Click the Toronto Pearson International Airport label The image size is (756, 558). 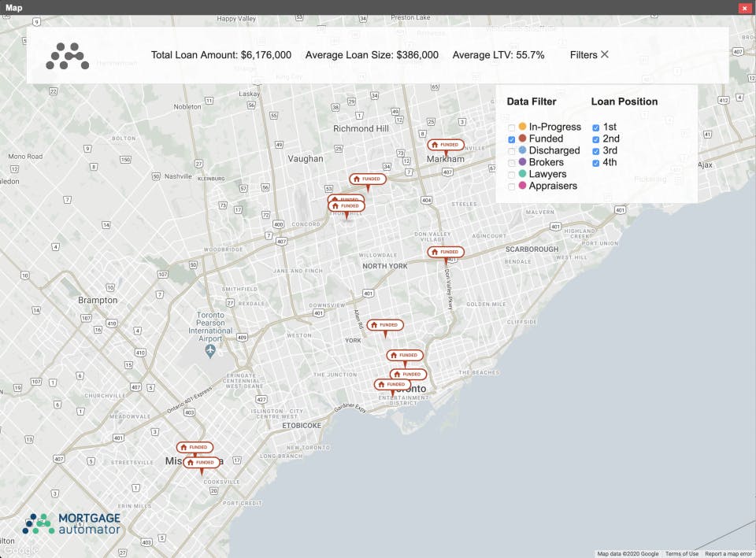click(210, 327)
